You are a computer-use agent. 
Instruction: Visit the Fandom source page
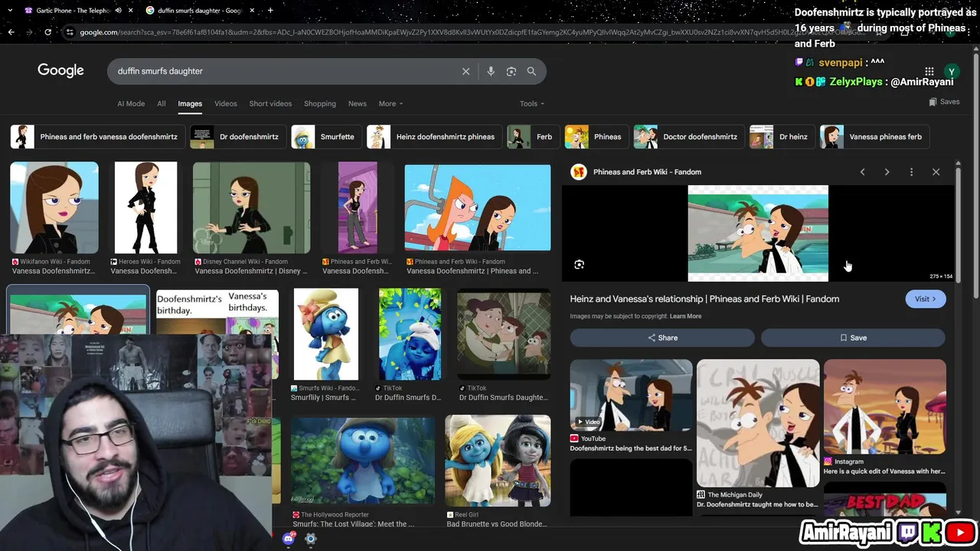pyautogui.click(x=926, y=299)
